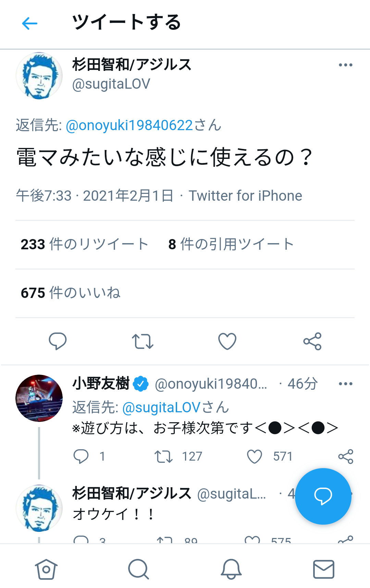The width and height of the screenshot is (370, 588).
Task: View the 233 retweets list
Action: [84, 245]
